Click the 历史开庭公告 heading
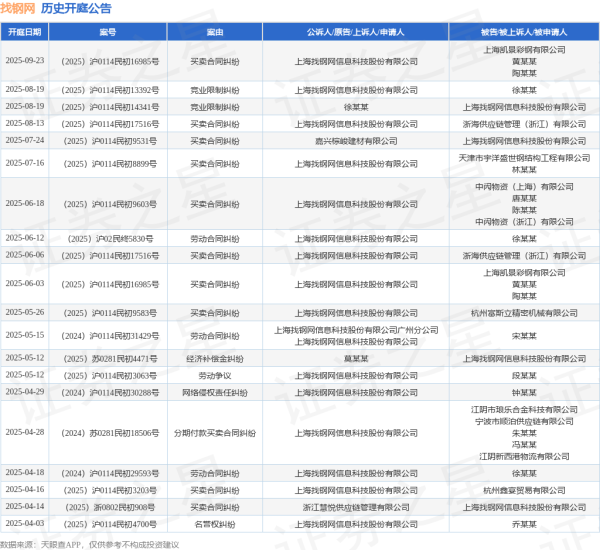Screen dimensions: 600x550 pos(76,8)
